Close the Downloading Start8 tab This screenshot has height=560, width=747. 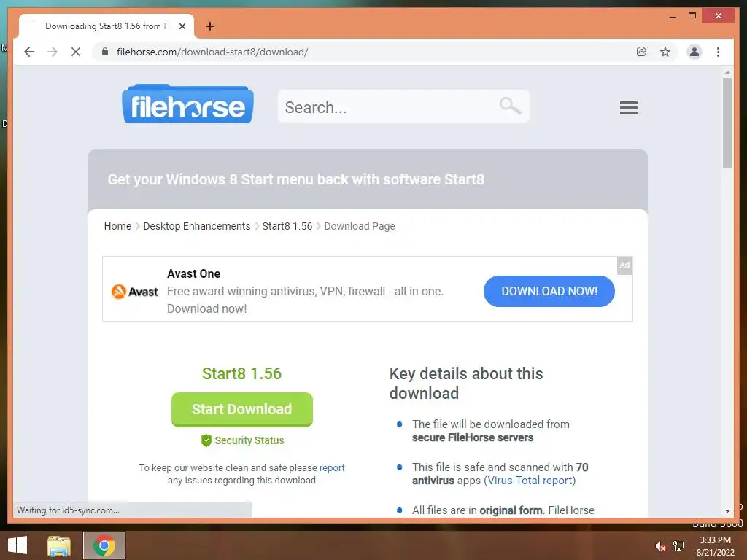click(182, 26)
